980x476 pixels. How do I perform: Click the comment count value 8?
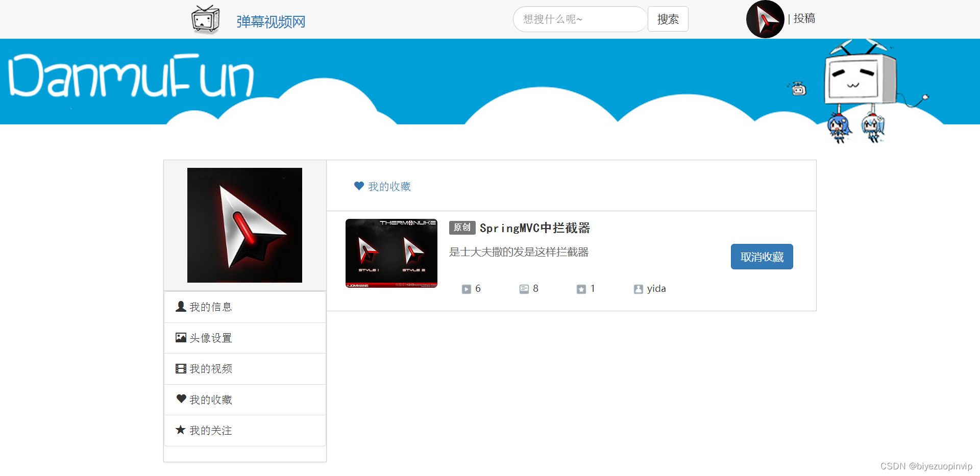click(x=535, y=289)
